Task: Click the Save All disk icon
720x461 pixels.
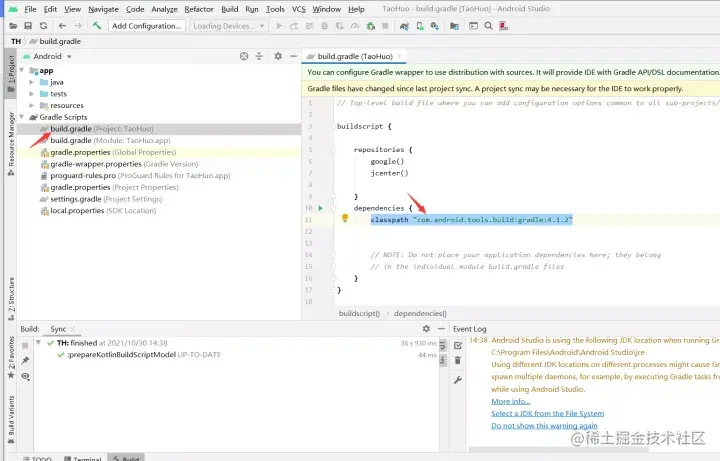Action: click(x=28, y=26)
